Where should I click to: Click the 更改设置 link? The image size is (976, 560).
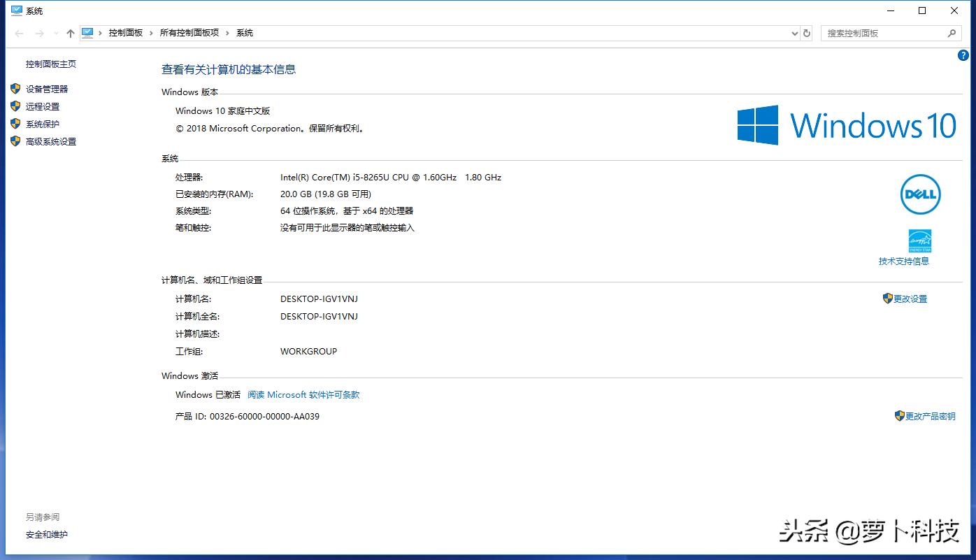tap(910, 299)
